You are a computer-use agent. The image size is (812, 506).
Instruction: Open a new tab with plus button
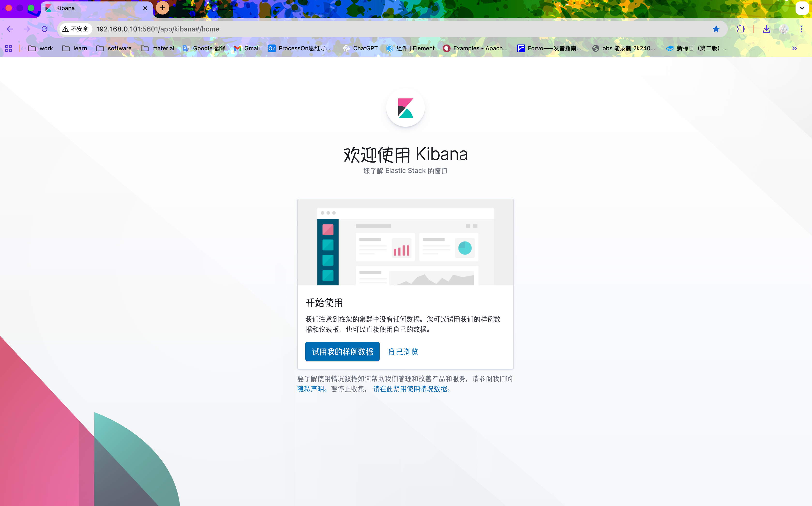pyautogui.click(x=162, y=8)
